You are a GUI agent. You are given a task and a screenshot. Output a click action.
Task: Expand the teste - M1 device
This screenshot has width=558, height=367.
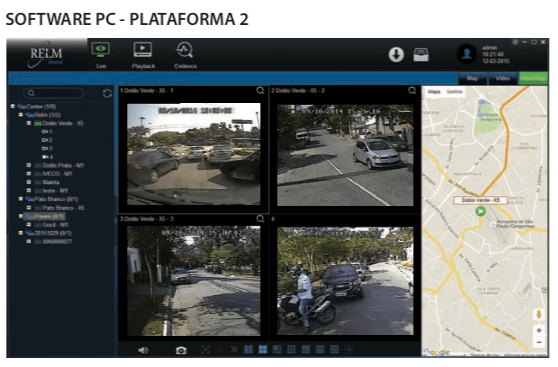click(x=28, y=190)
